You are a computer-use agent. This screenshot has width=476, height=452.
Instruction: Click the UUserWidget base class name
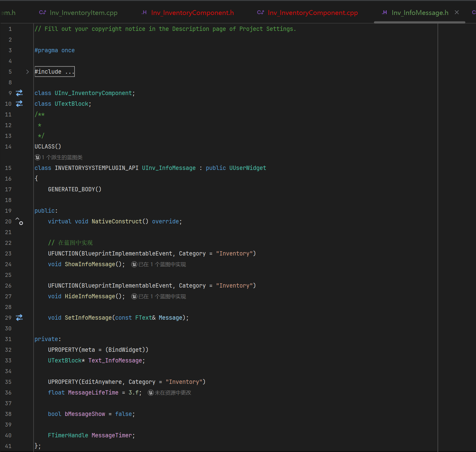tap(248, 168)
